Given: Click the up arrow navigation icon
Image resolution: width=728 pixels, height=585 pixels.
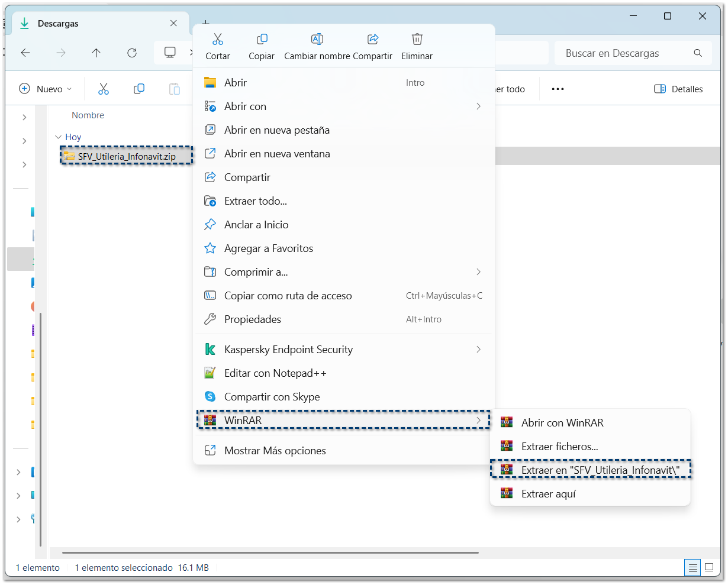Looking at the screenshot, I should [96, 53].
